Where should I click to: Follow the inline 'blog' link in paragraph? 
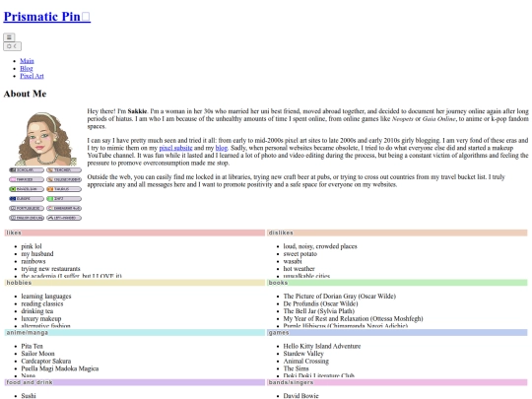[222, 148]
